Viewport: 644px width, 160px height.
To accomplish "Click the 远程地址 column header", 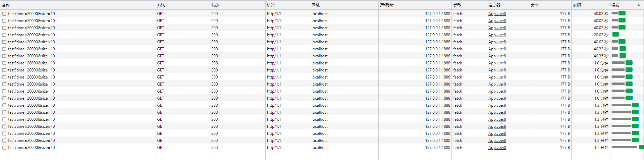I will click(388, 5).
